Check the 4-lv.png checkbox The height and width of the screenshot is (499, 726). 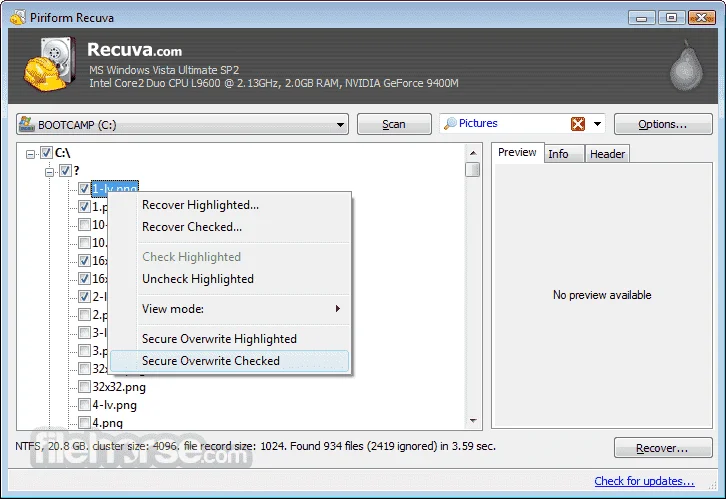tap(84, 405)
